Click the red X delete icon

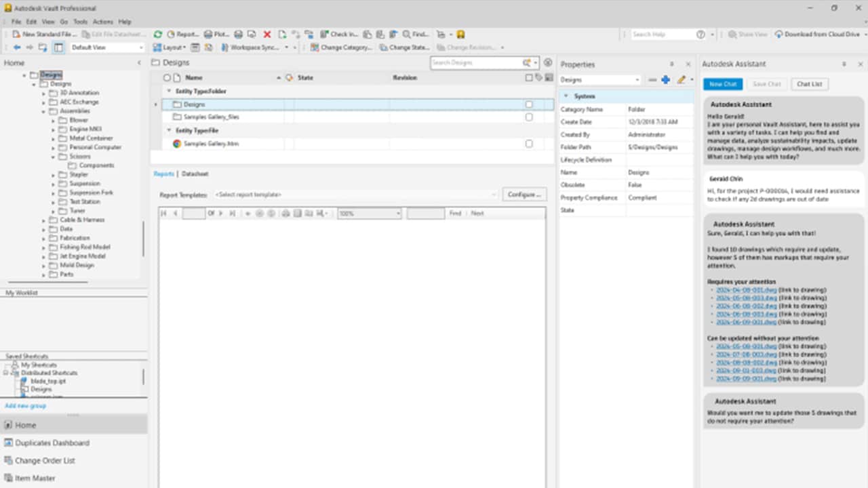[267, 34]
